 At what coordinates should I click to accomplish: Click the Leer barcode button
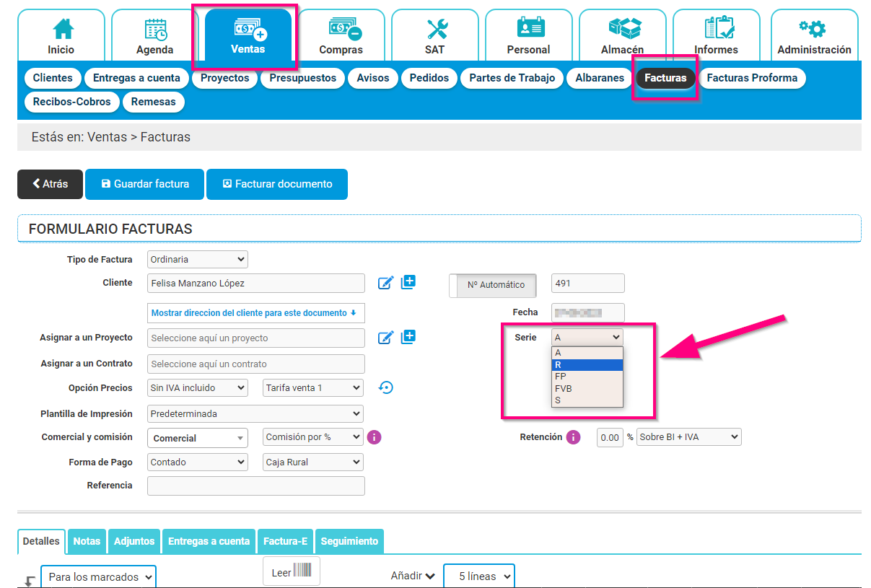tap(291, 572)
